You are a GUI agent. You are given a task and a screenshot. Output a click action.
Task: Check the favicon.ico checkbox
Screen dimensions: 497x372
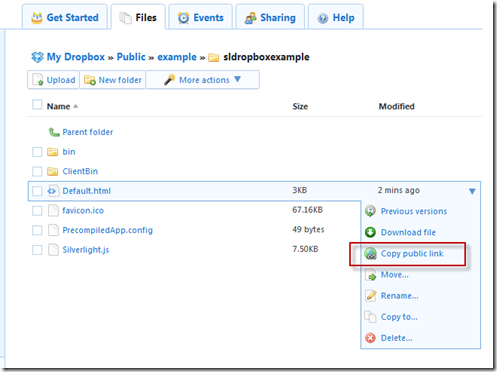(37, 211)
